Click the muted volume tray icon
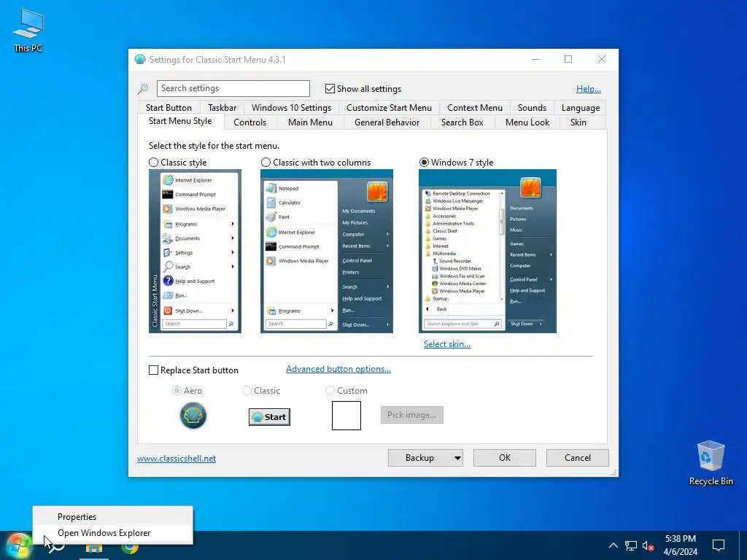This screenshot has height=560, width=747. click(648, 545)
